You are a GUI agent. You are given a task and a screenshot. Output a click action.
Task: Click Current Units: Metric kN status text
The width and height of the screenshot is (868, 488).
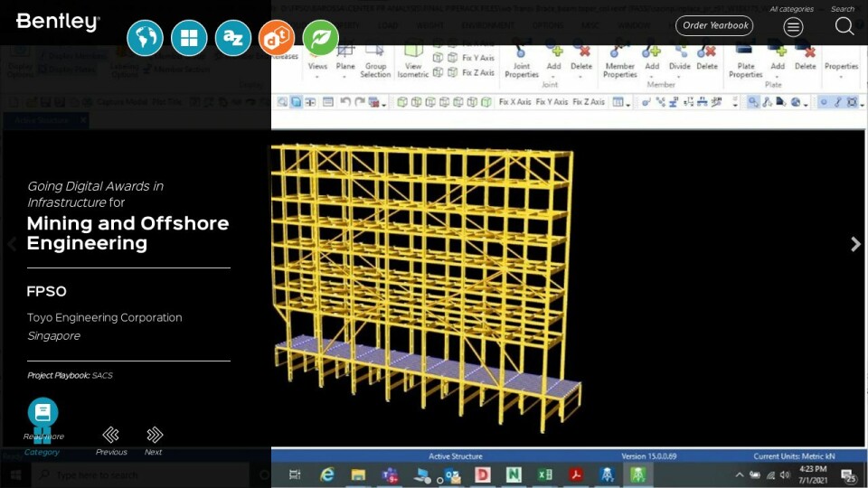(x=794, y=456)
